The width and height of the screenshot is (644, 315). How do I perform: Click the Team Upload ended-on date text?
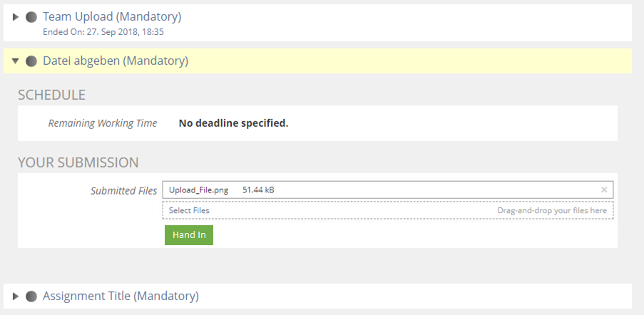click(104, 31)
